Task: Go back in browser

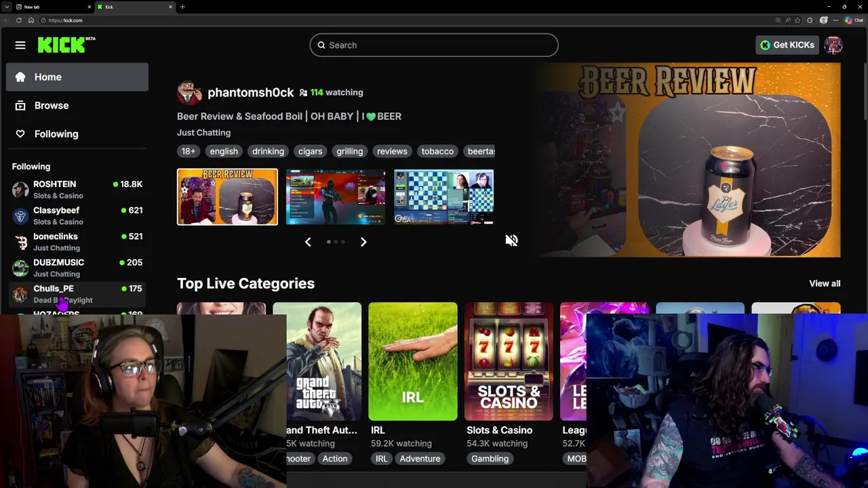Action: [7, 20]
